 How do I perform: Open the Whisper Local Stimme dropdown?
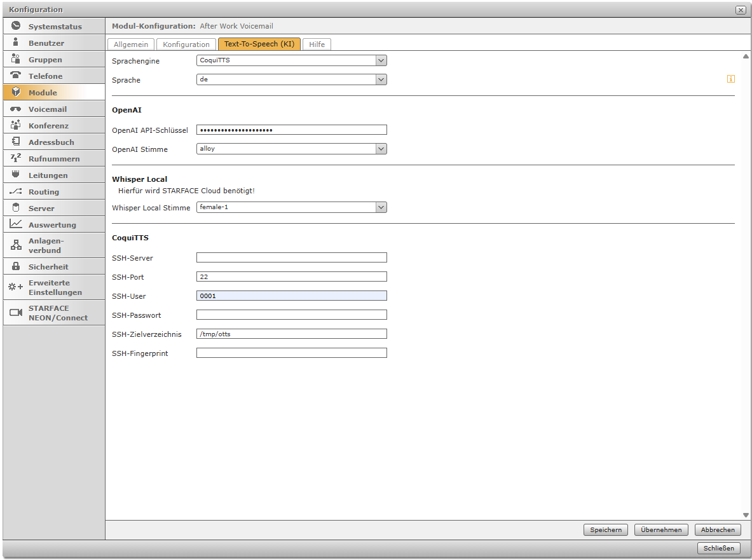click(381, 207)
